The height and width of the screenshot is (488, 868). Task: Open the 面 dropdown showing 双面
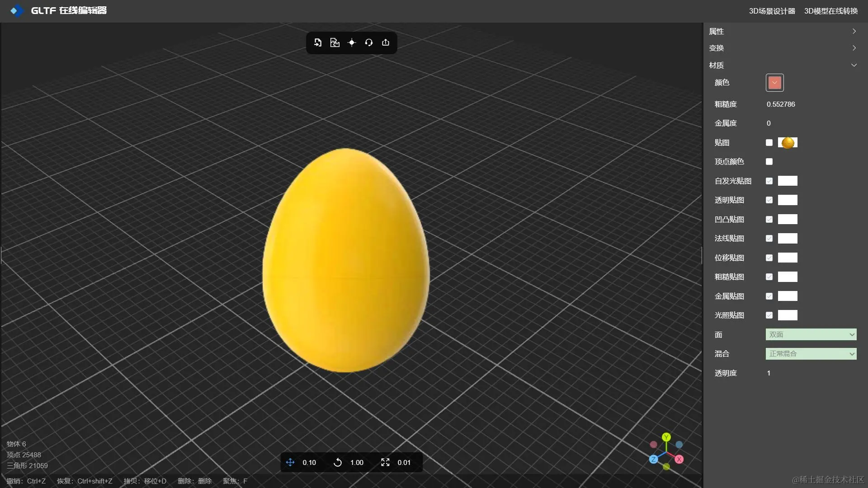pos(811,335)
